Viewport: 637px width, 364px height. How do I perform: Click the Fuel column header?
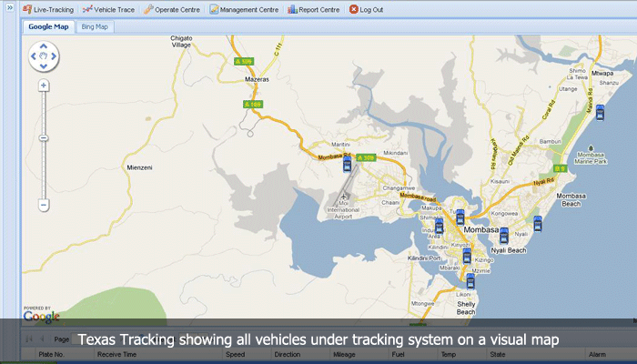tap(399, 354)
